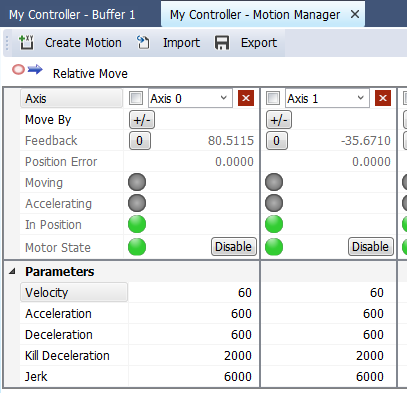Edit Axis 1 Velocity value 60

[x=377, y=293]
